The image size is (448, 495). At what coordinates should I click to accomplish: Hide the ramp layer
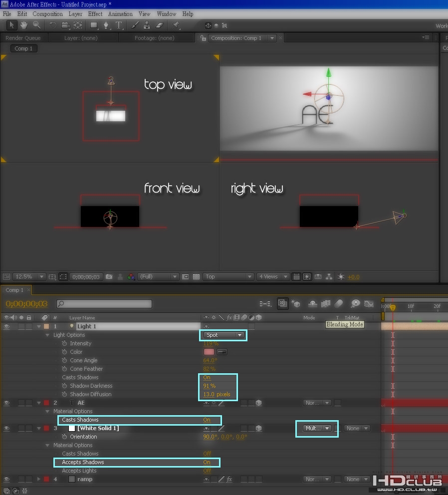click(x=6, y=479)
